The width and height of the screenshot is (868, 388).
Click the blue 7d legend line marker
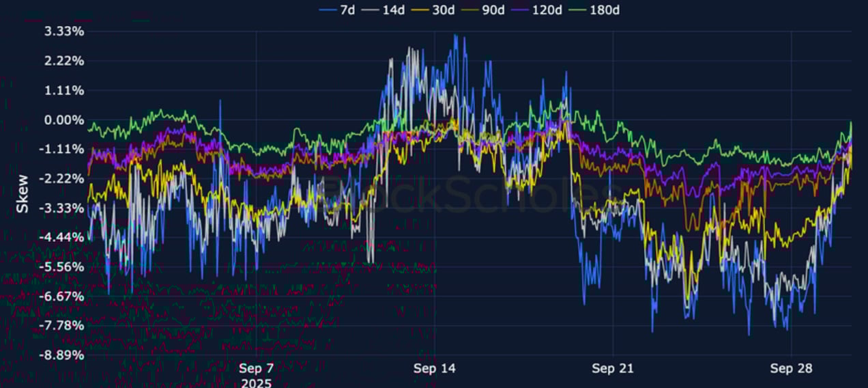[328, 10]
